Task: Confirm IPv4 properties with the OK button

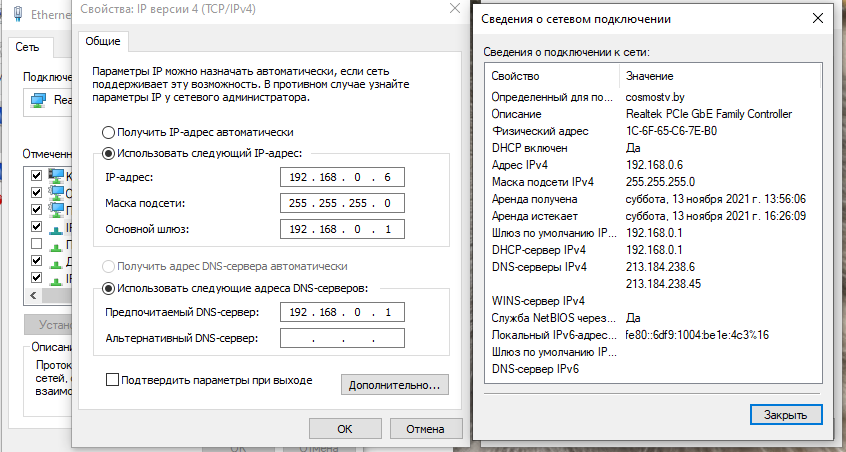Action: pos(345,429)
